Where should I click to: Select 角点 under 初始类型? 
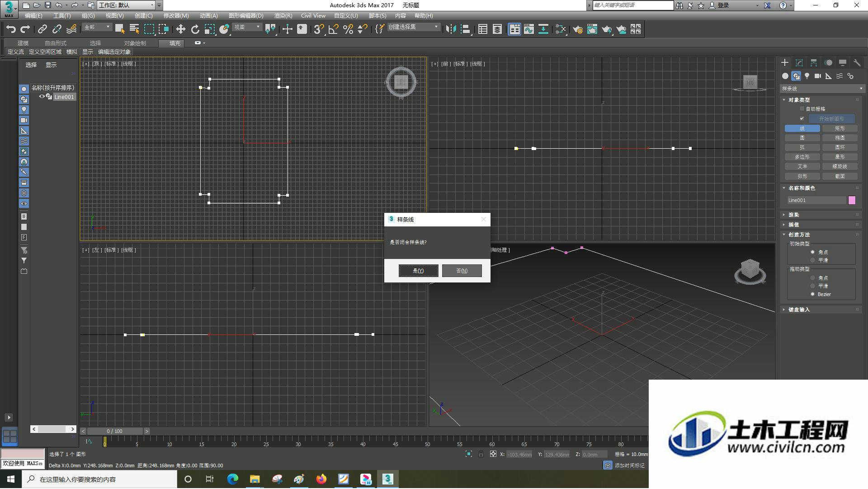pos(812,253)
